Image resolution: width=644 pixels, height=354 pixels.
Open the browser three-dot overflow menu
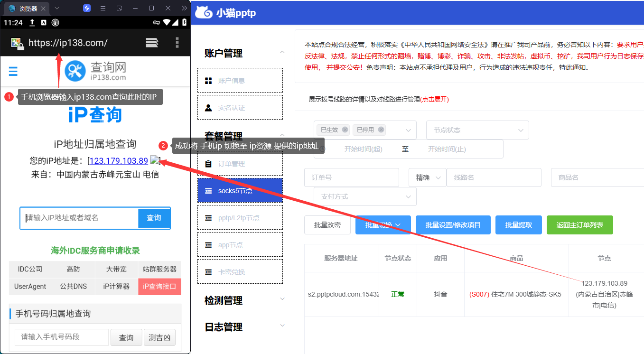tap(177, 43)
